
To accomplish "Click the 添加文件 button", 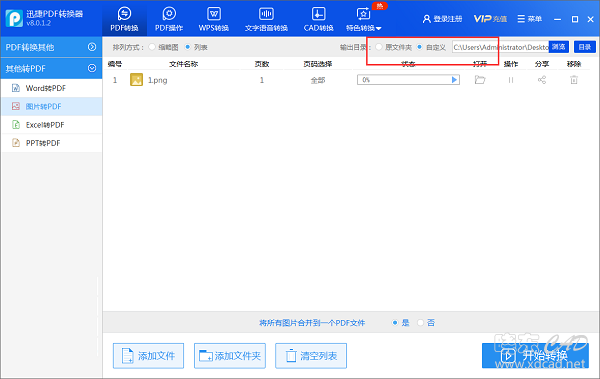I will 148,356.
